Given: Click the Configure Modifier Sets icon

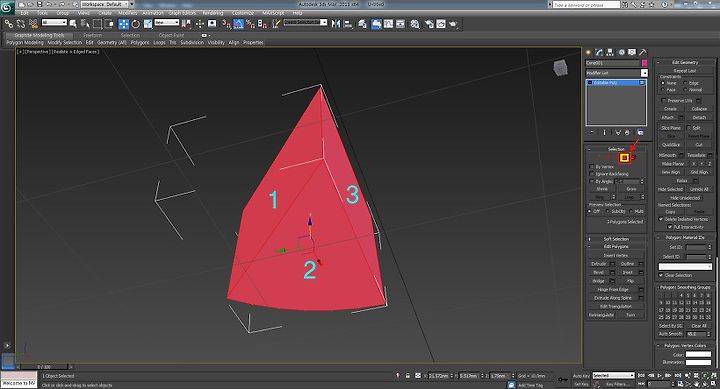Looking at the screenshot, I should click(641, 132).
